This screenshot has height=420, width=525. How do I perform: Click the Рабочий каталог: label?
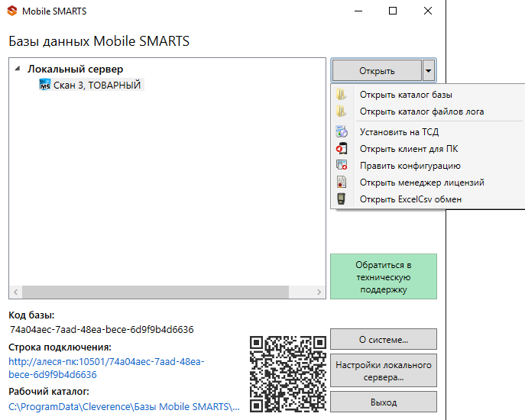49,391
